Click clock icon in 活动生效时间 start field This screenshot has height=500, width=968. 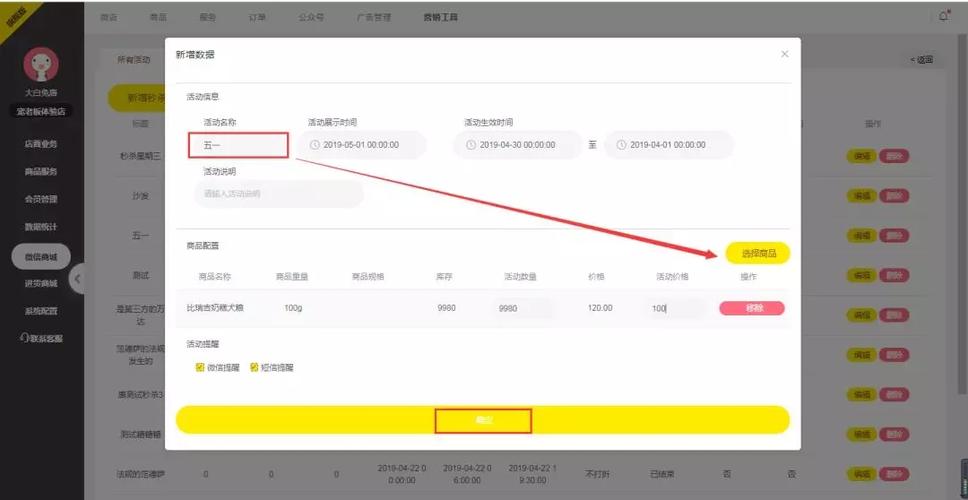coord(471,145)
